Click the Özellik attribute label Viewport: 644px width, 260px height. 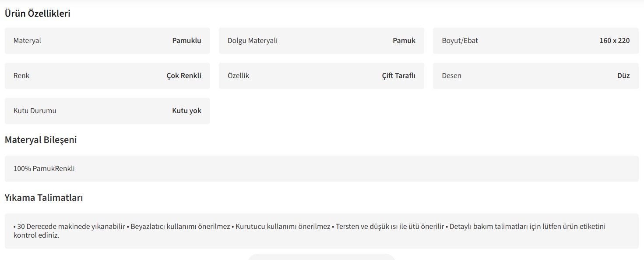(238, 76)
